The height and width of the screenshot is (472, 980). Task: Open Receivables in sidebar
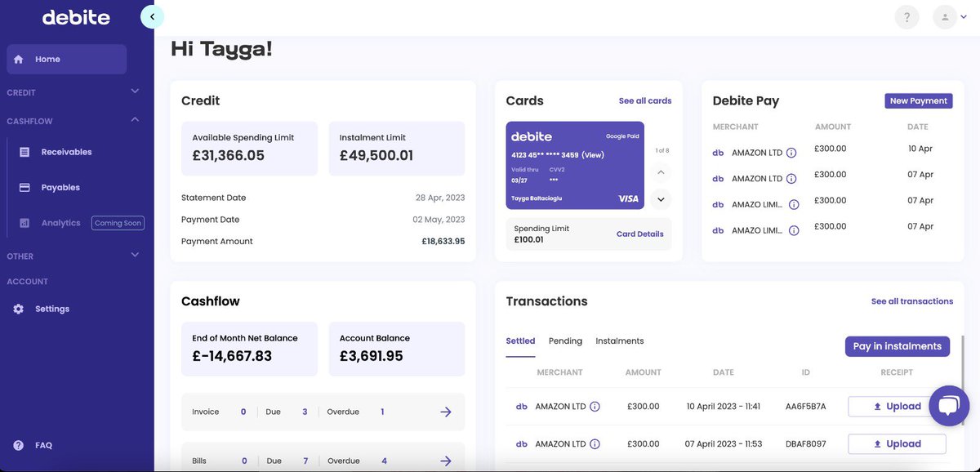66,152
